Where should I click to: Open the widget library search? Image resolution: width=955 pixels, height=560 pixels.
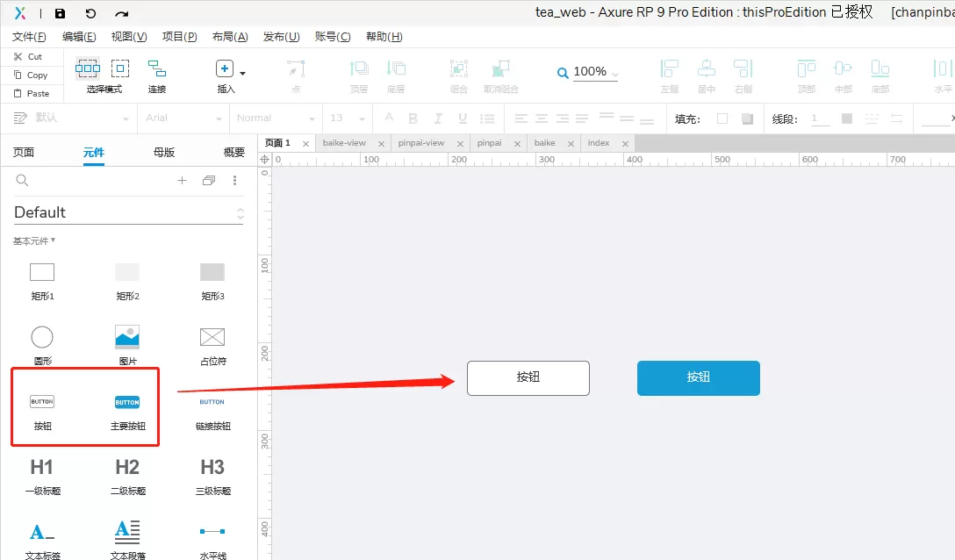tap(22, 180)
